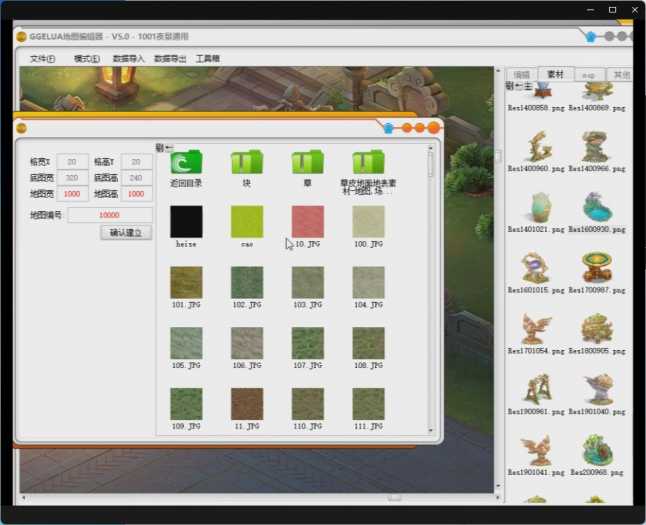Select the Res1601015.png purple crystal sprite
The image size is (646, 525).
point(535,268)
